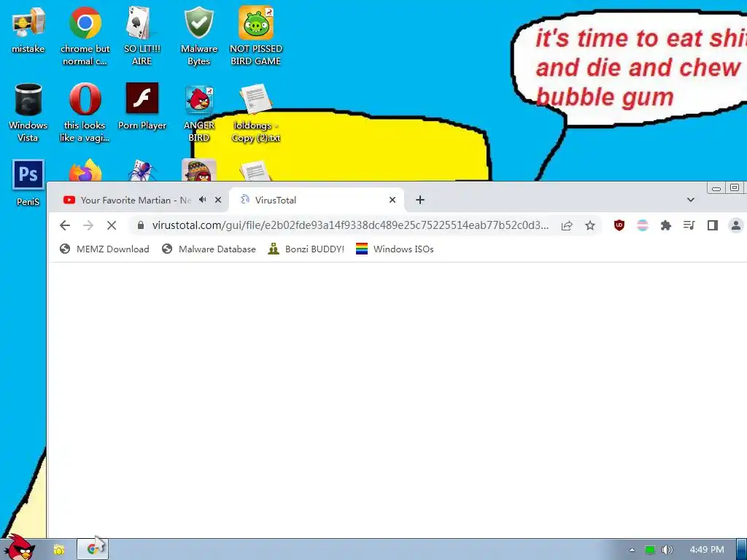Open the green network tray icon
The height and width of the screenshot is (560, 747).
tap(650, 550)
